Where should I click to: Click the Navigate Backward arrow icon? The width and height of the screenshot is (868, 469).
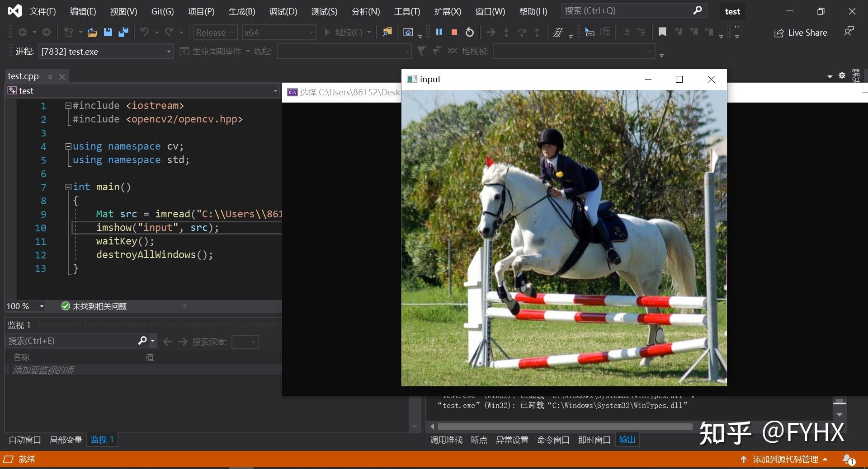point(22,32)
